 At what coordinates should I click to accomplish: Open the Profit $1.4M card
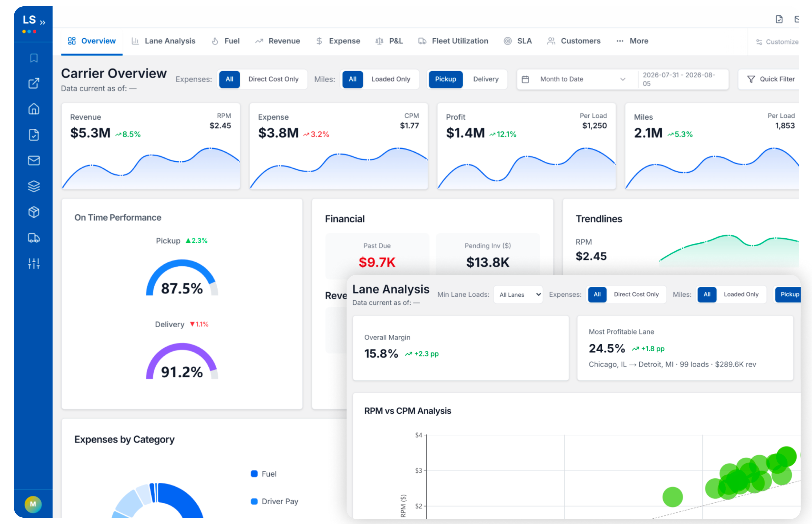tap(526, 146)
